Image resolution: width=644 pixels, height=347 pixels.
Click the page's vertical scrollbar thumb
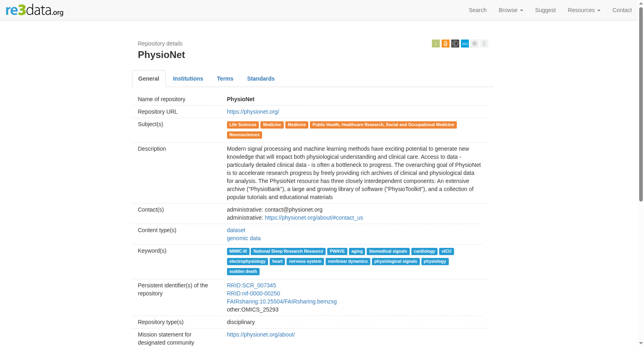pyautogui.click(x=641, y=104)
